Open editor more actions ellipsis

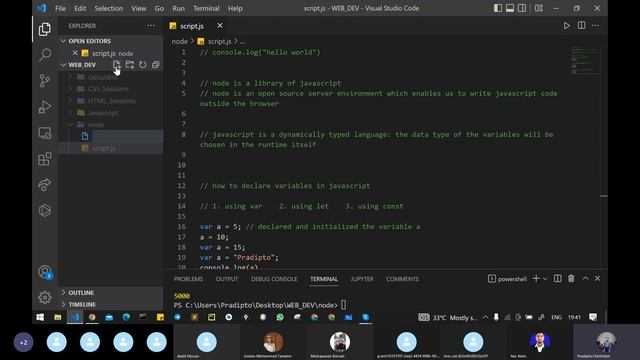pyautogui.click(x=596, y=26)
